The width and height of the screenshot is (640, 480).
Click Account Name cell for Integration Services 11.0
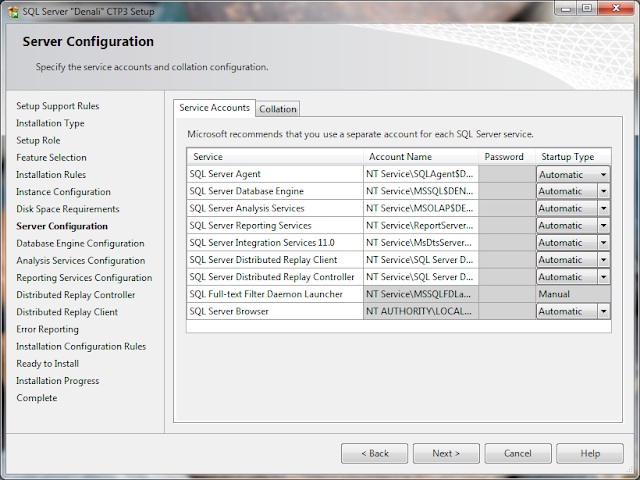tap(421, 243)
